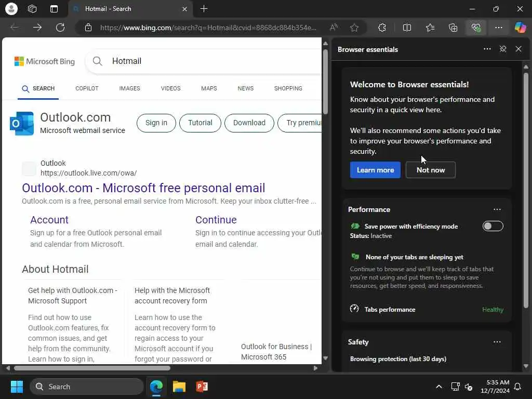Open Outlook.com - Microsoft free personal email link

143,188
